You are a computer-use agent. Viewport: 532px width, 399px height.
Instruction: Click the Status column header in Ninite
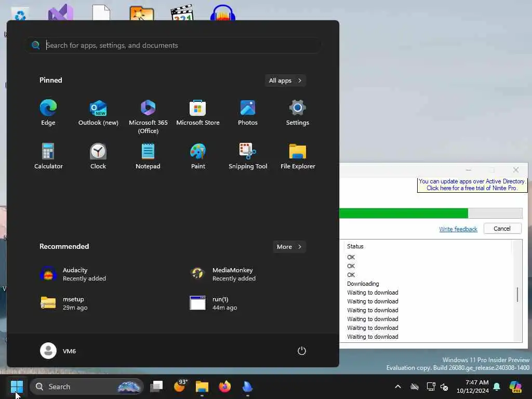[355, 246]
